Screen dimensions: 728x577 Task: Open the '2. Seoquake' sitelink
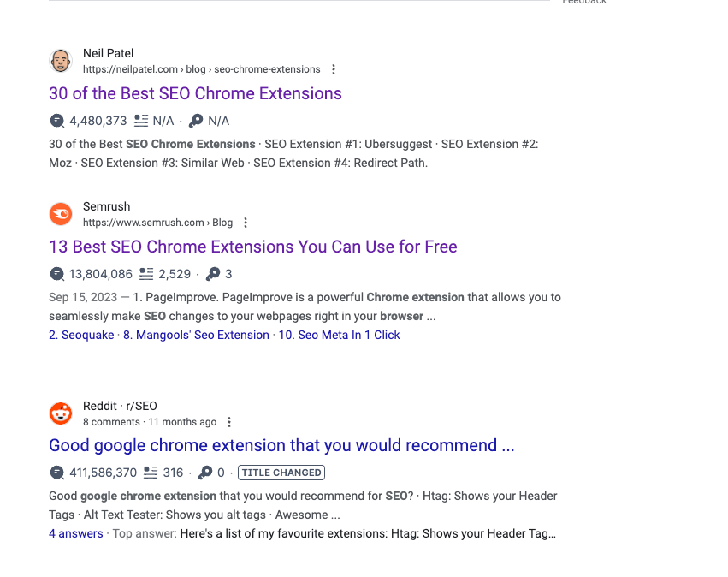coord(81,335)
